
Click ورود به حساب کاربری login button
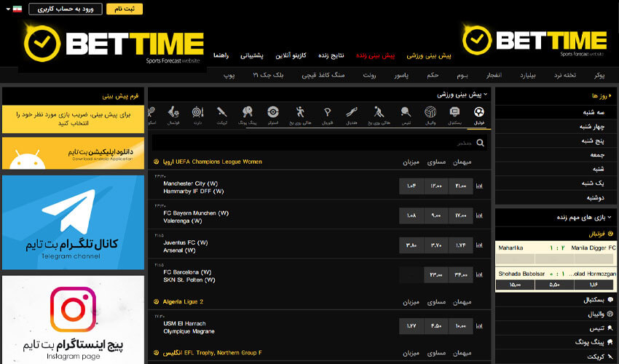66,9
